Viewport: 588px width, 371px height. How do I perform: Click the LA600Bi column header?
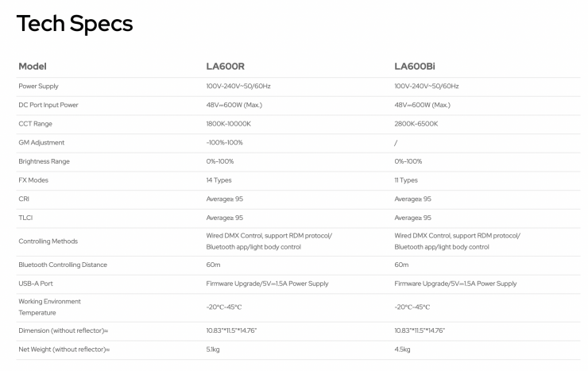point(416,66)
